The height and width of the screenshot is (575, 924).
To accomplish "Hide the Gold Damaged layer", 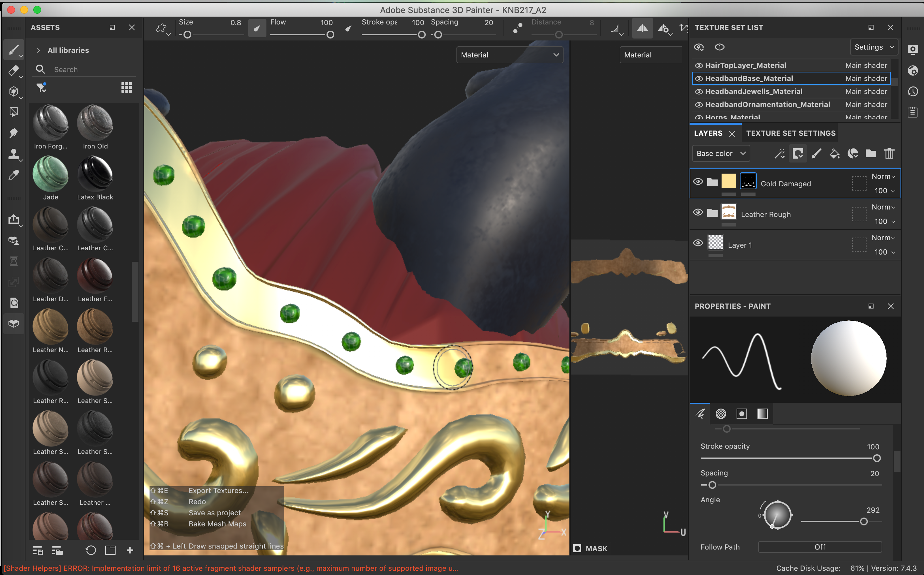I will coord(698,181).
